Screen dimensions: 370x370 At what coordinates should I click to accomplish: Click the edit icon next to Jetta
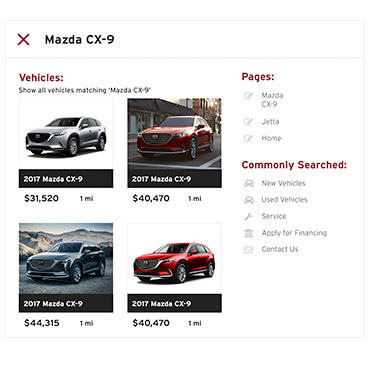248,122
